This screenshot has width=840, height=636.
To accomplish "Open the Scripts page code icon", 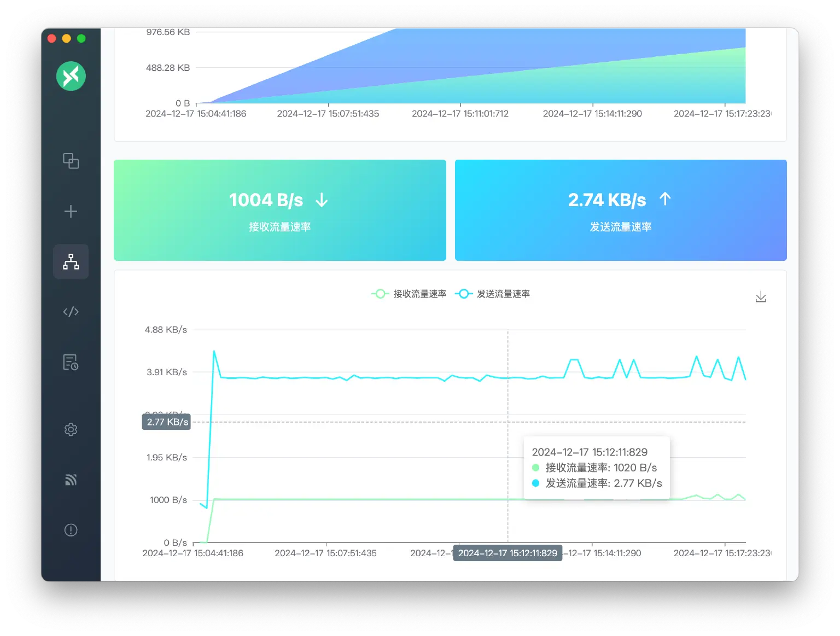I will pyautogui.click(x=71, y=312).
